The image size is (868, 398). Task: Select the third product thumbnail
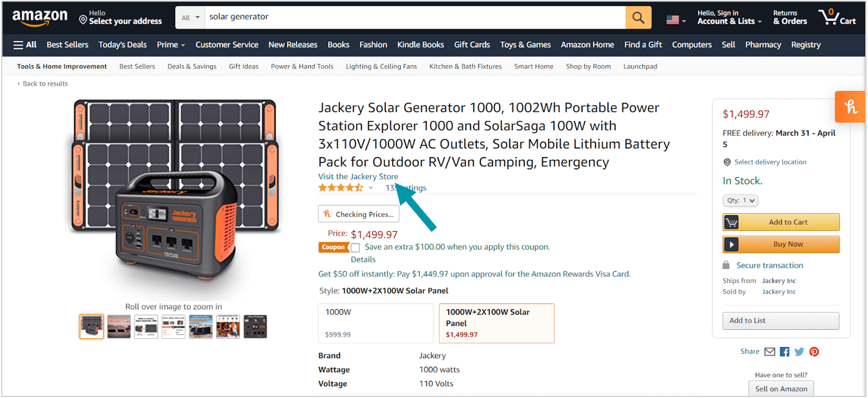pyautogui.click(x=146, y=327)
